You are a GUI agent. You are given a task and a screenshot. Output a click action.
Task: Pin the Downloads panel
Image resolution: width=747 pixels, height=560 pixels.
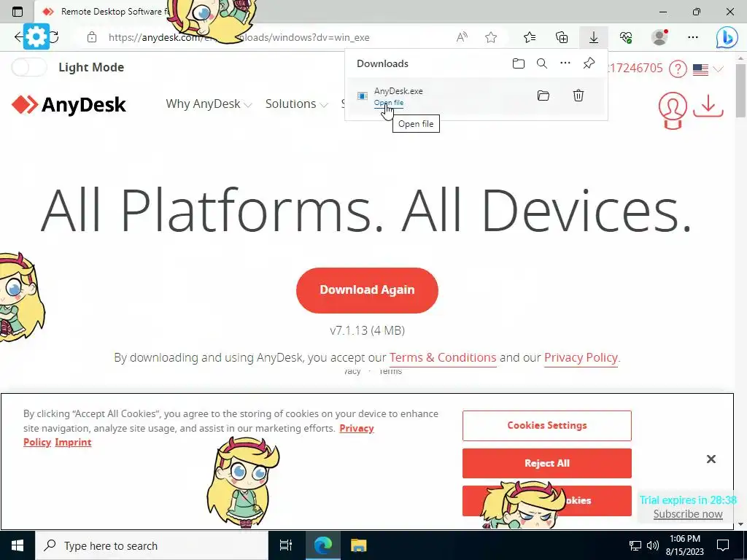click(x=589, y=63)
